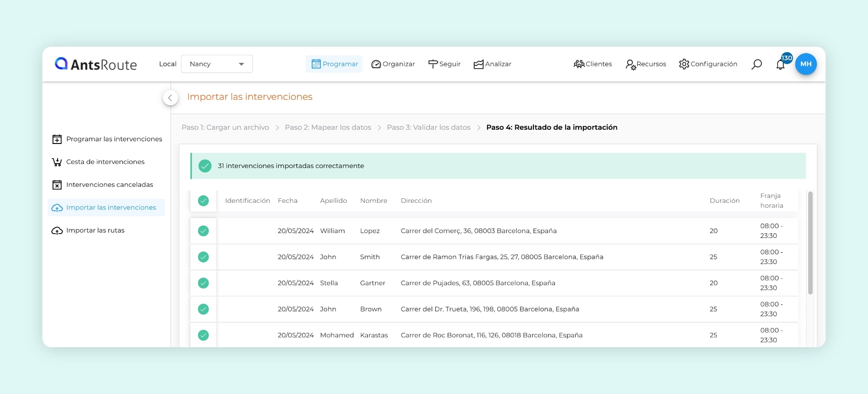Open the search magnifier icon

point(756,64)
